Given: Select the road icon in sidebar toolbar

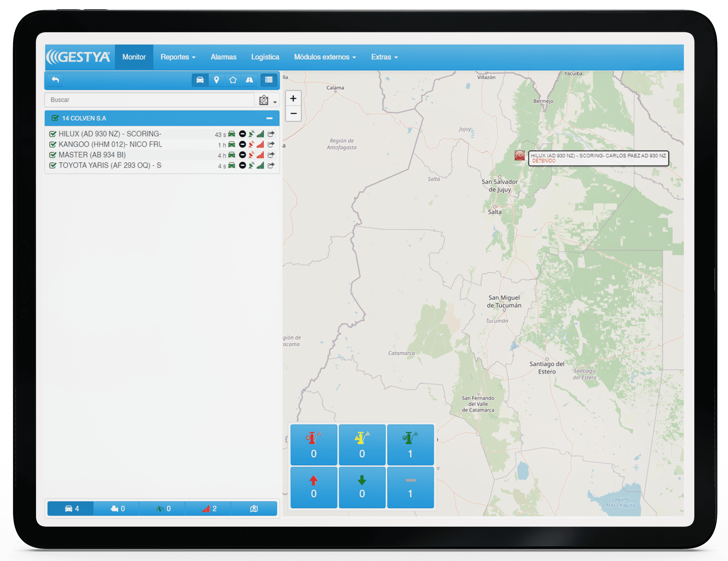Looking at the screenshot, I should click(249, 80).
